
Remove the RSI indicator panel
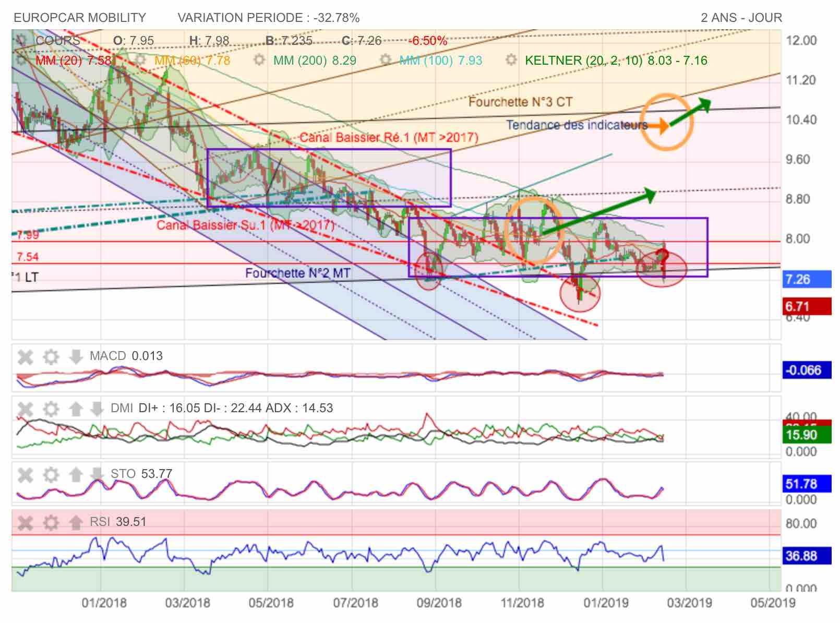click(x=26, y=522)
